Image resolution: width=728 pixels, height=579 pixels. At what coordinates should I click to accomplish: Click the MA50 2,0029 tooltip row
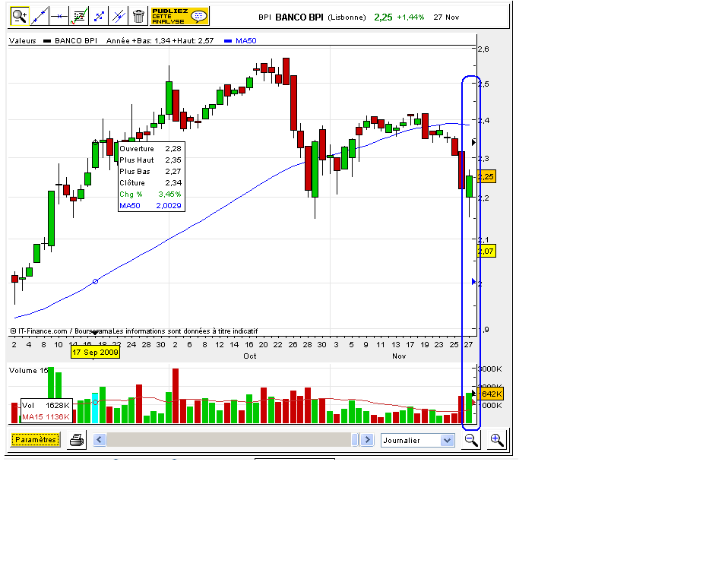coord(151,206)
